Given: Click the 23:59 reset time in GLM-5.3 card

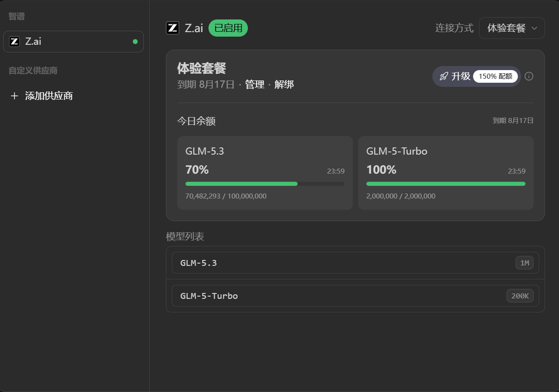Looking at the screenshot, I should click(x=336, y=171).
